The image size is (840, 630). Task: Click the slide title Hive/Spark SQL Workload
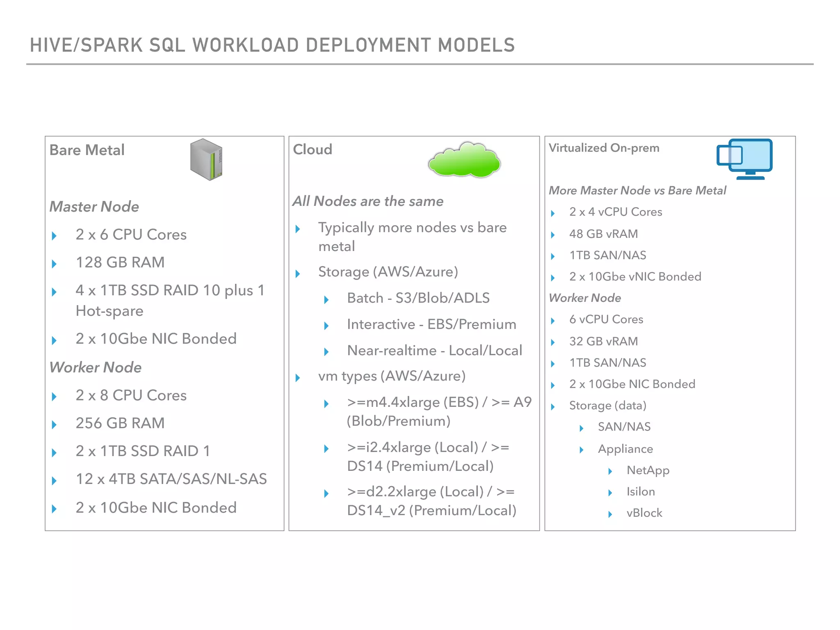tap(272, 45)
